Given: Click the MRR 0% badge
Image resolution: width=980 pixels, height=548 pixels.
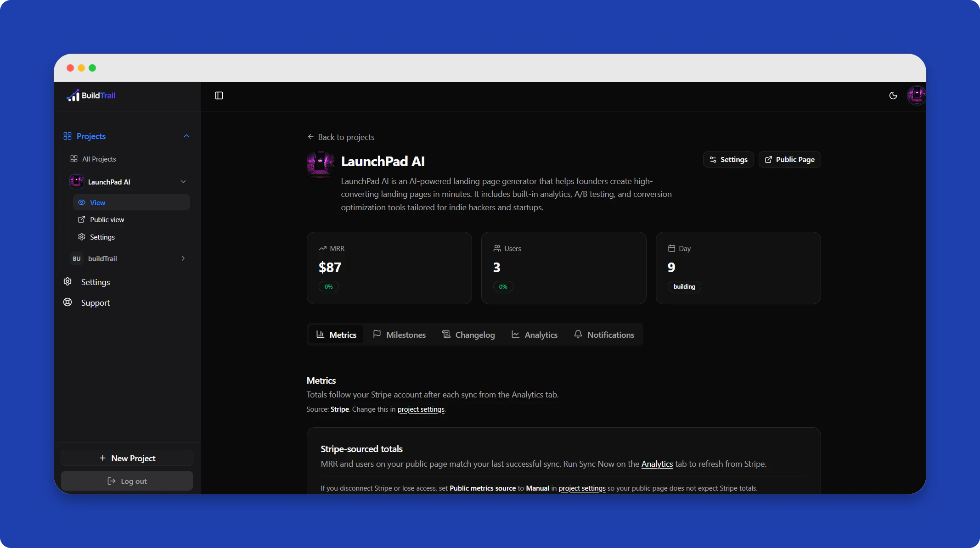Looking at the screenshot, I should coord(329,287).
